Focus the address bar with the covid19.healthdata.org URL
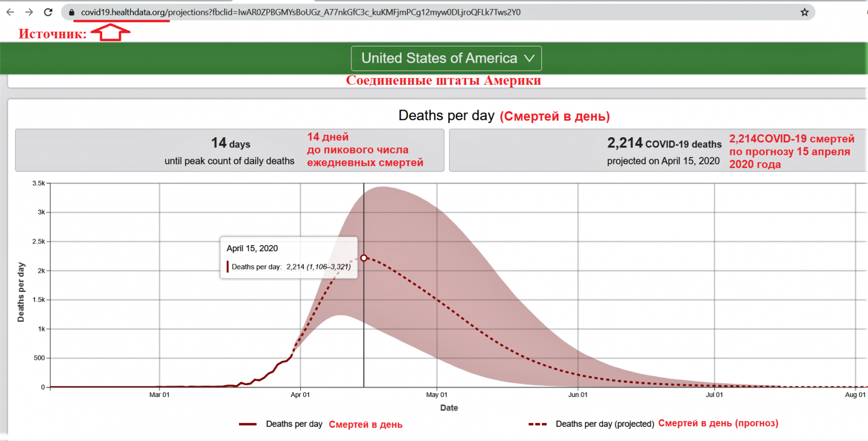Screen dimensions: 868x441 [438, 12]
